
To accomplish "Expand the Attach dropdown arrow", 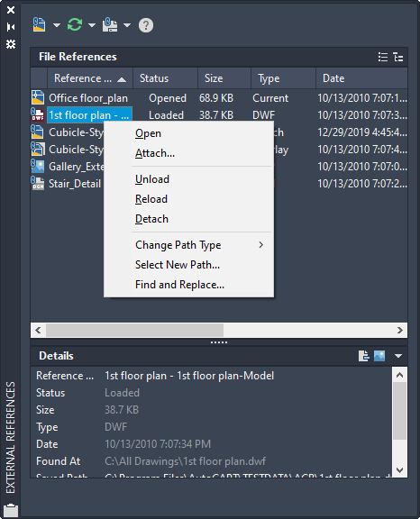I will click(x=57, y=25).
